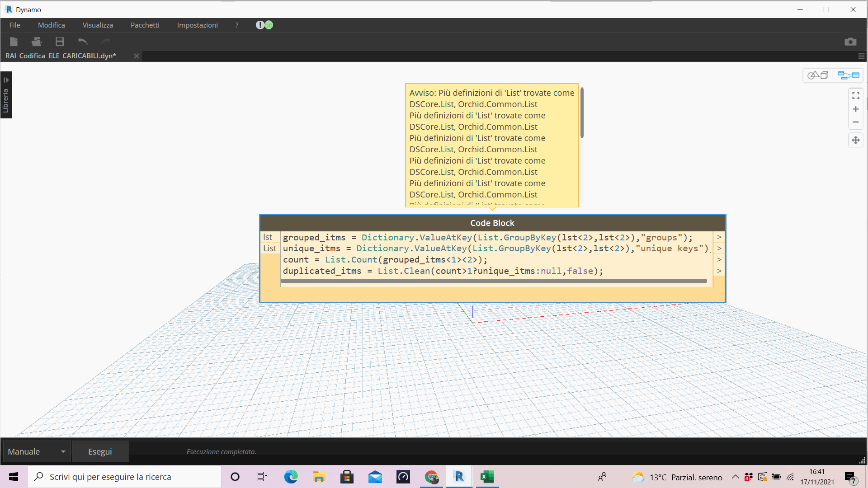This screenshot has height=488, width=868.
Task: Launch Microsoft Edge from taskbar
Action: [291, 477]
